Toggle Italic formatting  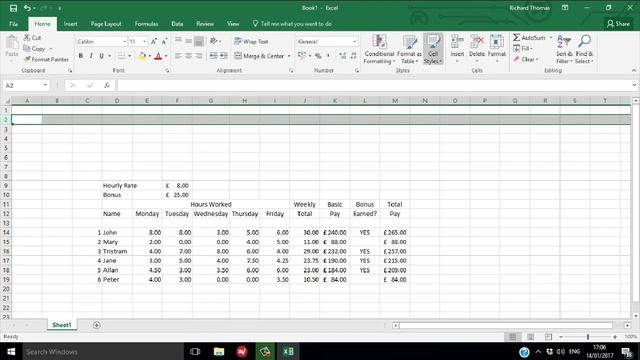(91, 56)
